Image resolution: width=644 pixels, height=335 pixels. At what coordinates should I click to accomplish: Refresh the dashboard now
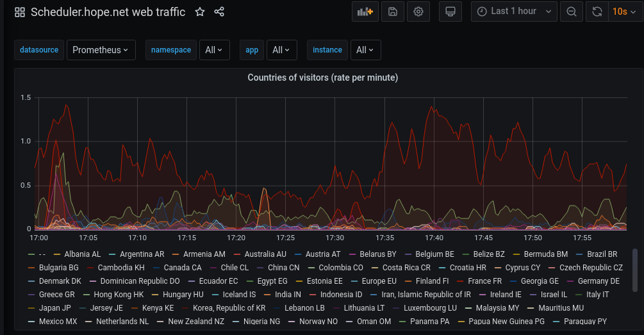pos(597,12)
